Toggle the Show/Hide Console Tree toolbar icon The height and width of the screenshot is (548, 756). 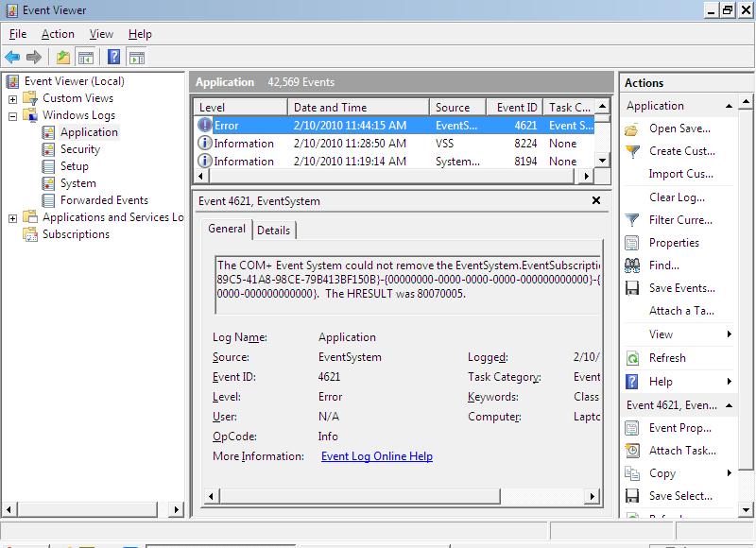click(86, 58)
